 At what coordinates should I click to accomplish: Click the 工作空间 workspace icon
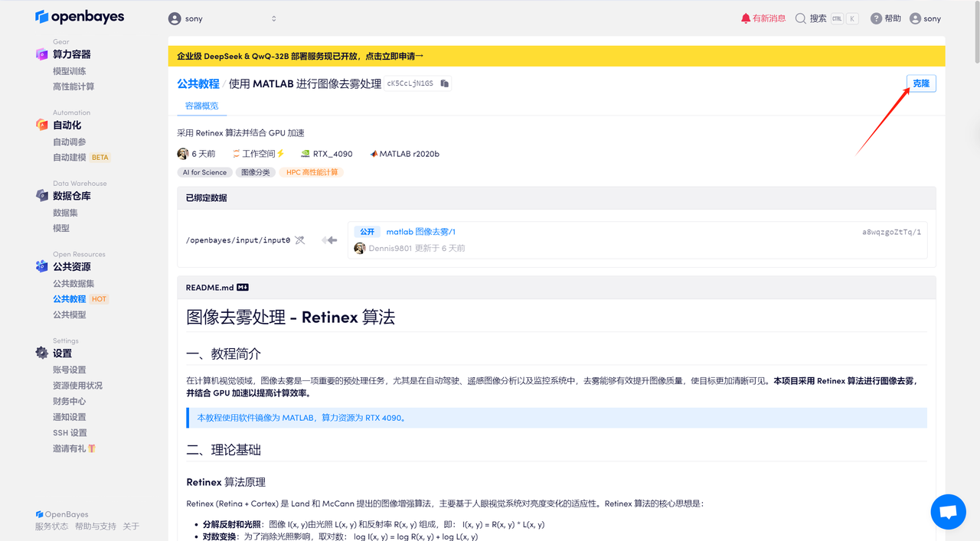(237, 154)
